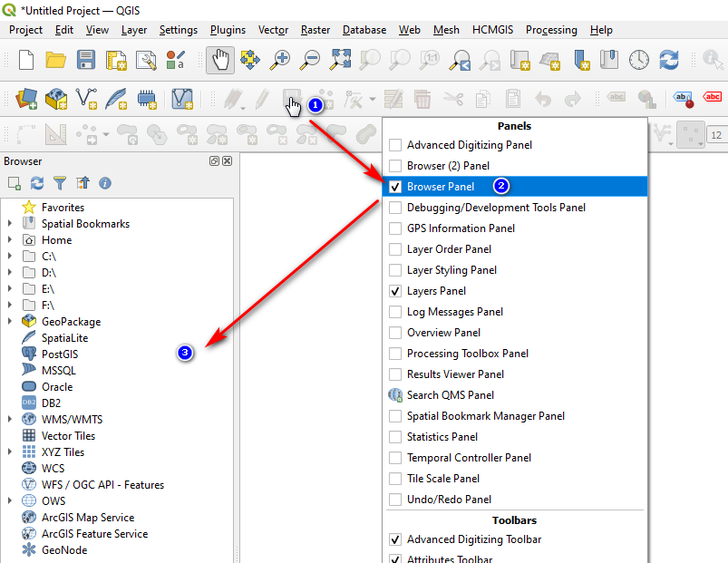The width and height of the screenshot is (728, 563).
Task: Select WFS / OGC API - Features item
Action: 102,484
